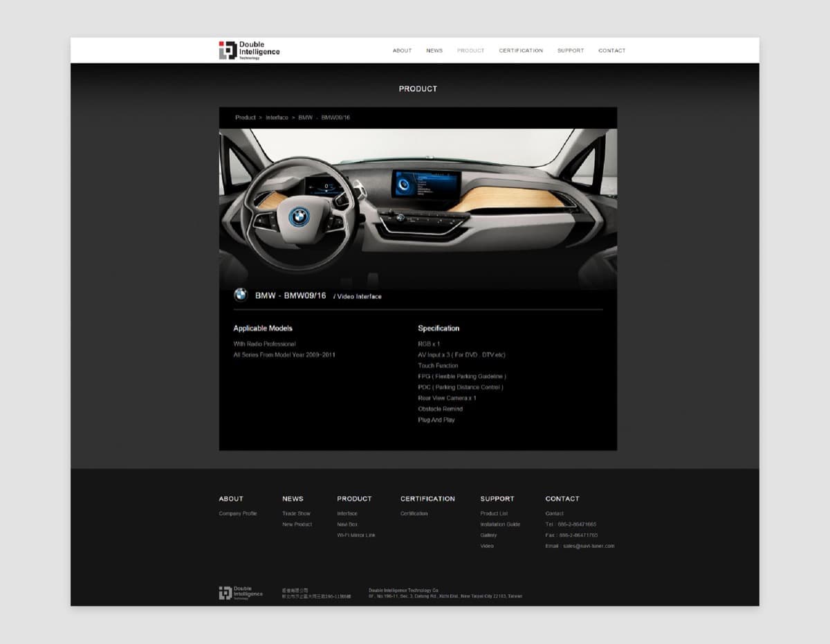The image size is (830, 644).
Task: Click BMW09/16 breadcrumb entry
Action: [x=335, y=118]
